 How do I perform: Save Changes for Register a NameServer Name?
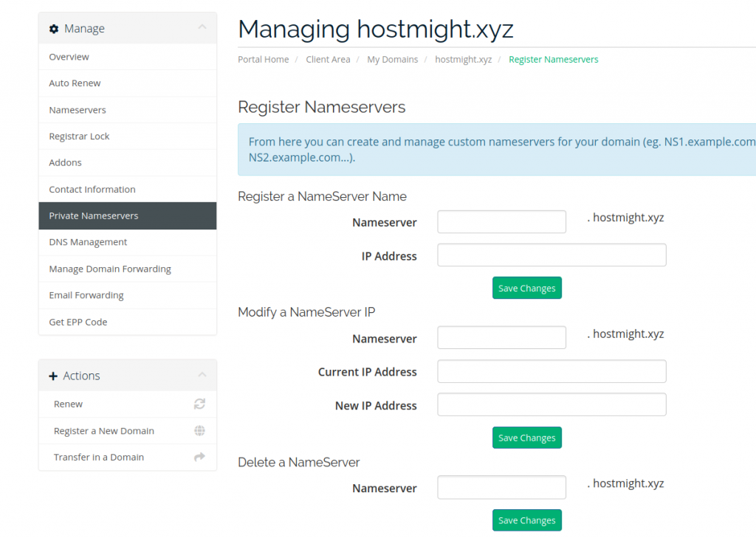click(527, 288)
